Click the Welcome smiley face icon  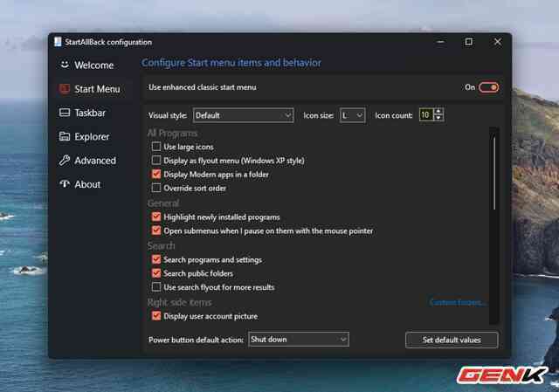65,65
